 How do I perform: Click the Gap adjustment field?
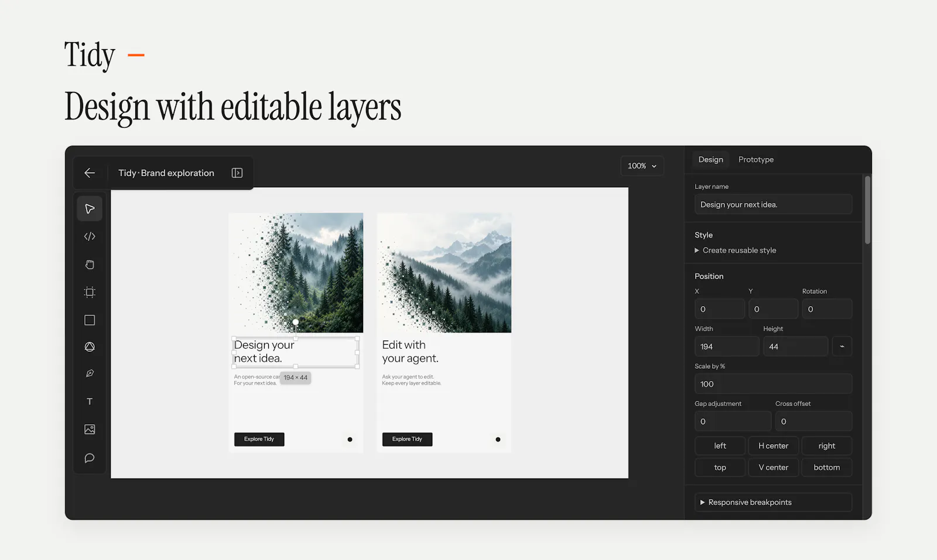[x=733, y=421]
